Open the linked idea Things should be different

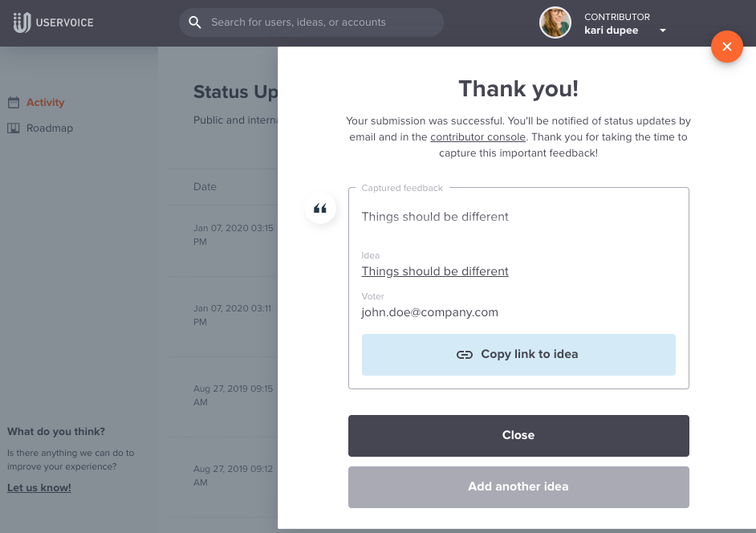tap(435, 271)
